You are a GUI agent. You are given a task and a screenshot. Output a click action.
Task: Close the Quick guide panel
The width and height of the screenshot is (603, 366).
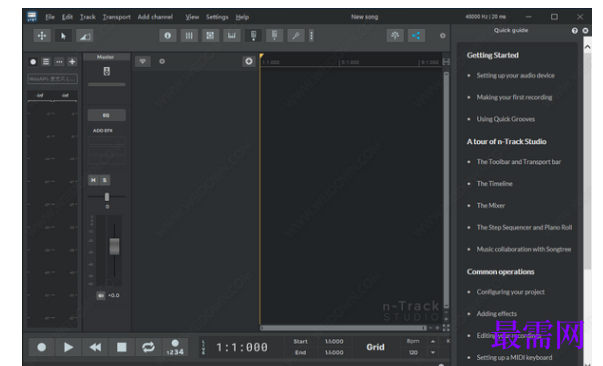[585, 31]
